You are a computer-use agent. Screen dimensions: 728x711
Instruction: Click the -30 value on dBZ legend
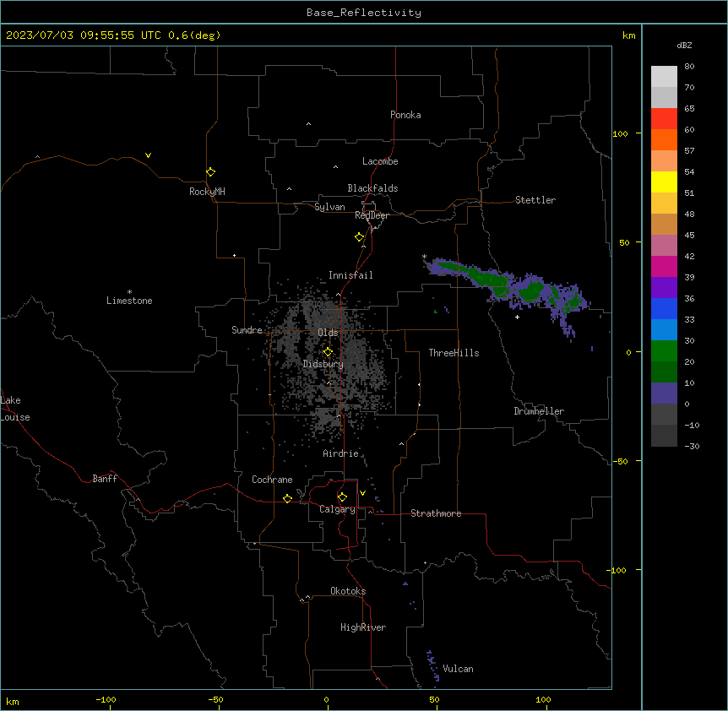pyautogui.click(x=692, y=447)
